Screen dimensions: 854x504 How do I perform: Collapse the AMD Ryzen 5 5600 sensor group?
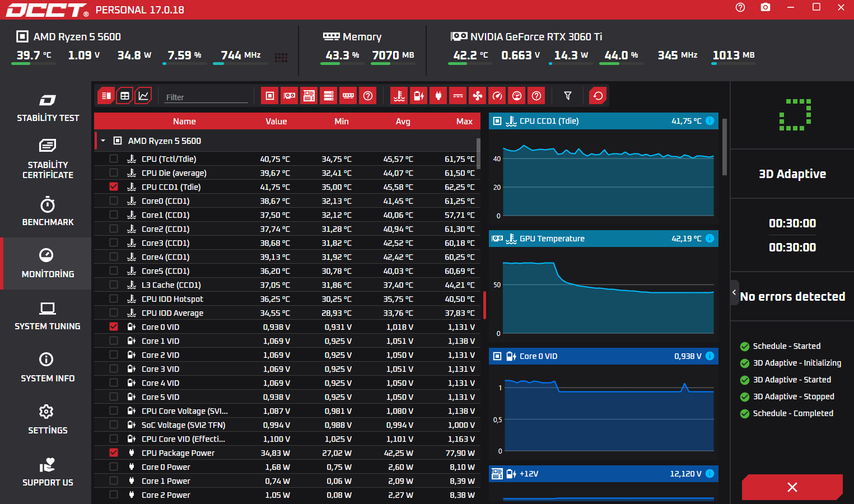103,141
